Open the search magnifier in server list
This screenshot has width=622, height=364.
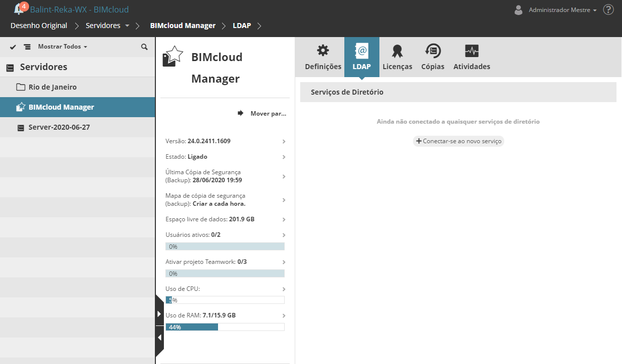click(144, 47)
